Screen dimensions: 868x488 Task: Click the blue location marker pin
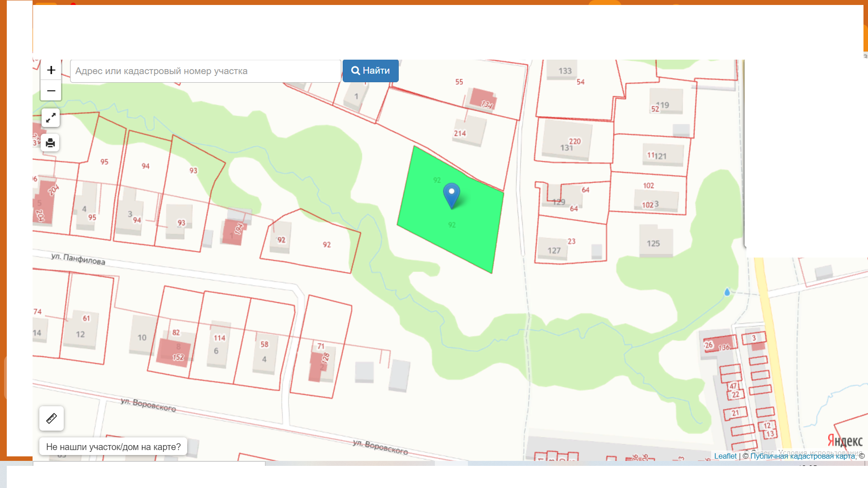[451, 194]
